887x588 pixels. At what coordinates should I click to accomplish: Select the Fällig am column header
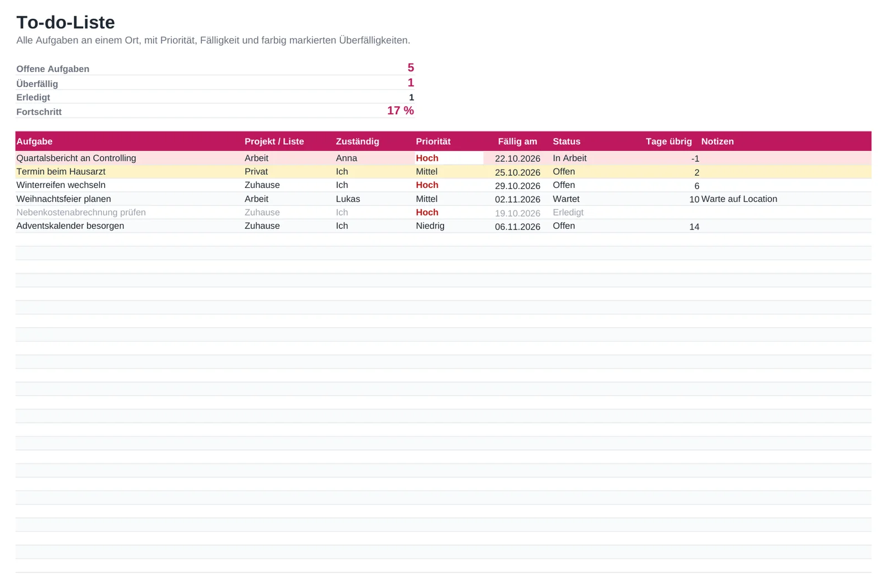point(517,141)
